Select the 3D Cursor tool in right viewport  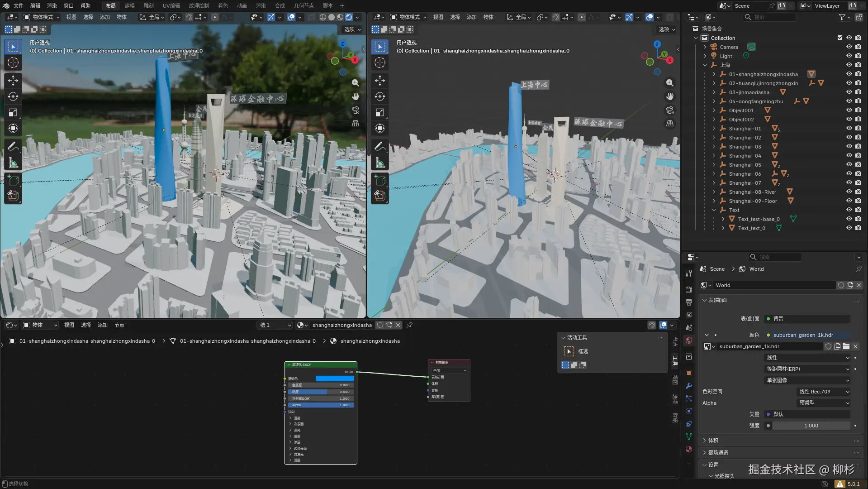(x=380, y=62)
